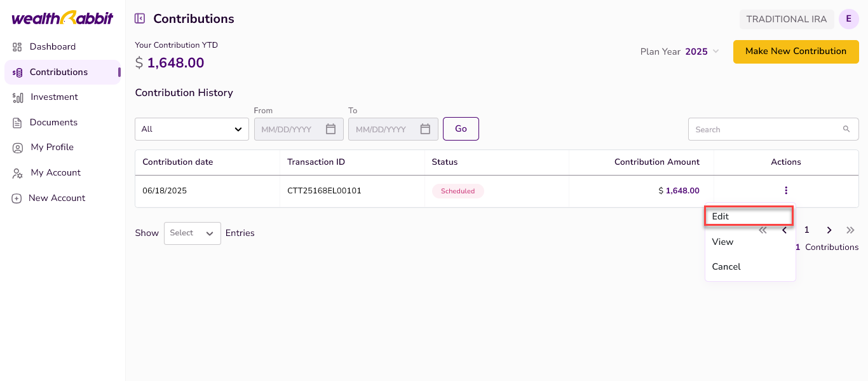Open My Profile page

pyautogui.click(x=51, y=147)
